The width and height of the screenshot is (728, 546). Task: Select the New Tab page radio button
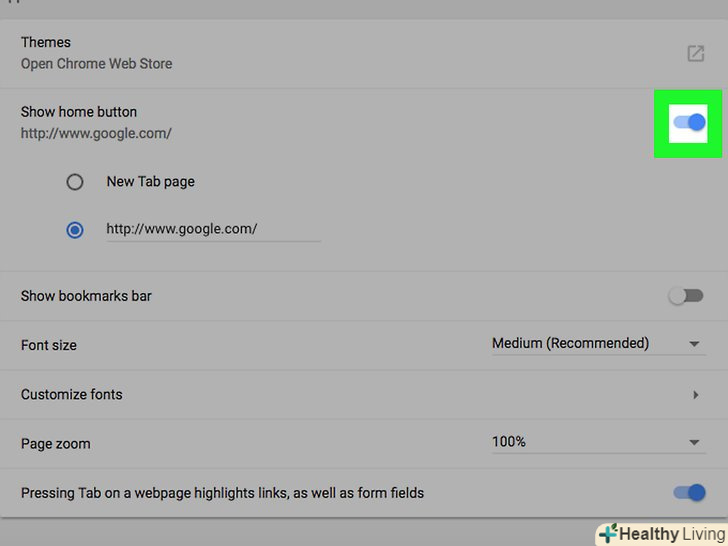[75, 182]
